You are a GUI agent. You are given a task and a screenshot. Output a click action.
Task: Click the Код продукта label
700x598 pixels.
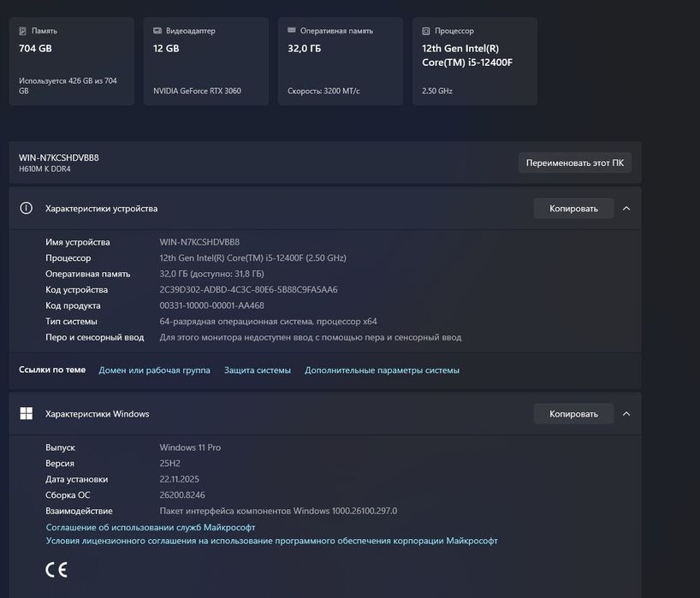click(73, 305)
